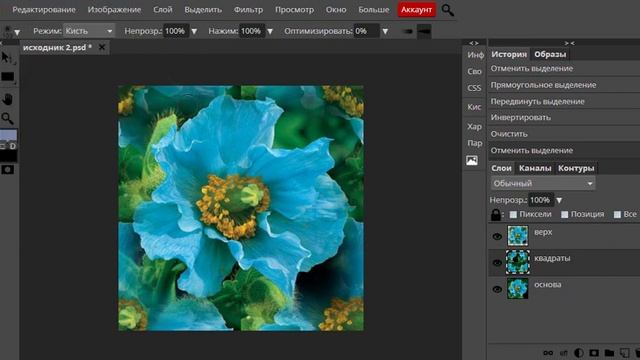Open the image icon in side panel strip
The height and width of the screenshot is (360, 640).
[472, 160]
